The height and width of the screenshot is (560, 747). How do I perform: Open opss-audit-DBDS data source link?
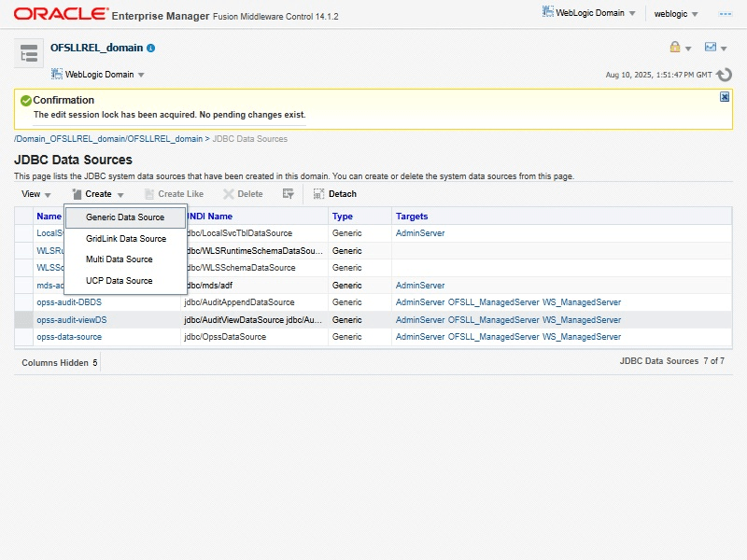[x=71, y=302]
